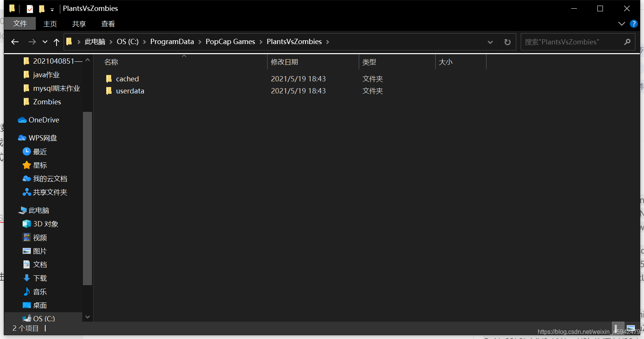Select the userdata folder

coord(130,91)
